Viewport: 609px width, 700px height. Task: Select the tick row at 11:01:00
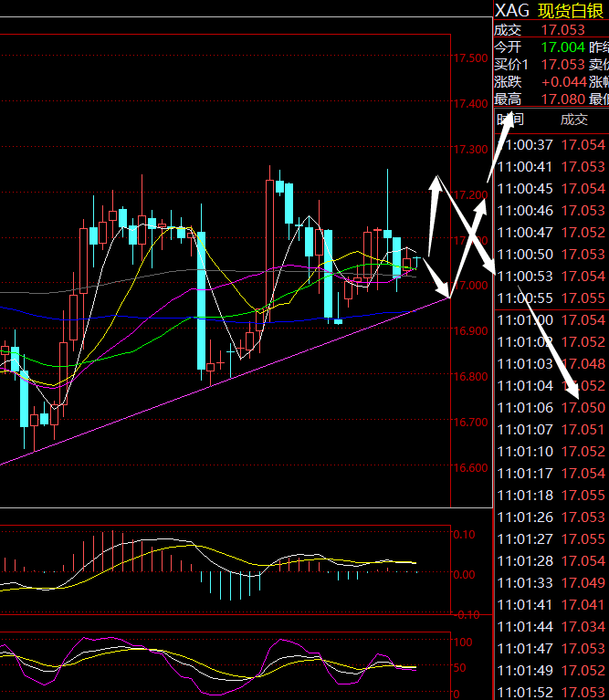coord(551,320)
